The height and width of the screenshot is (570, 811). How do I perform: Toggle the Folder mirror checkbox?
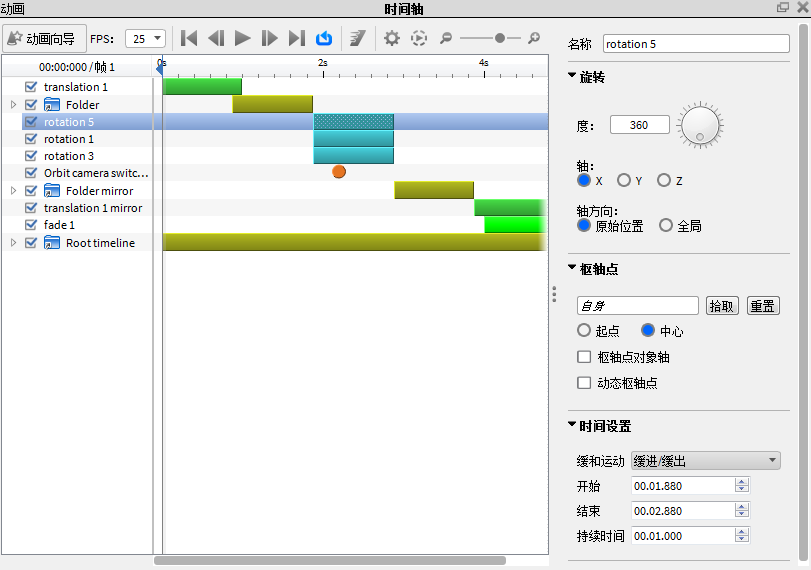[x=31, y=191]
